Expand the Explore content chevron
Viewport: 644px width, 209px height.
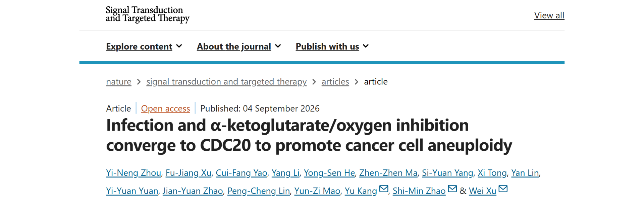click(179, 46)
